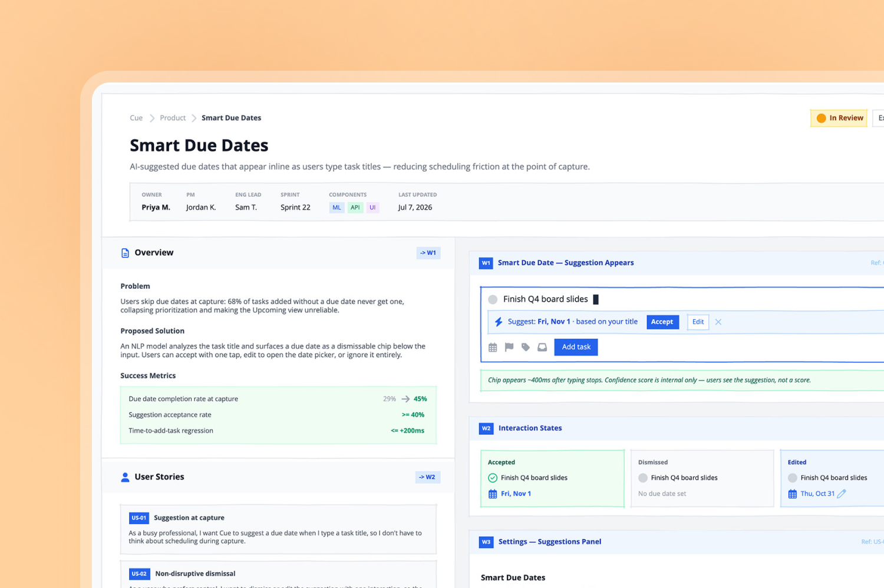Click the calendar icon beside Thu, Oct 31
This screenshot has height=588, width=884.
(793, 494)
